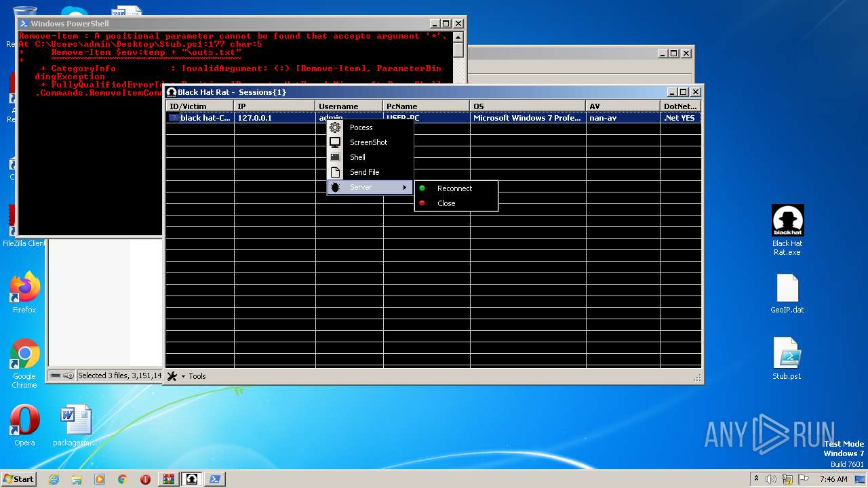Image resolution: width=868 pixels, height=488 pixels.
Task: Open Windows Explorer folder in taskbar
Action: coord(77,479)
